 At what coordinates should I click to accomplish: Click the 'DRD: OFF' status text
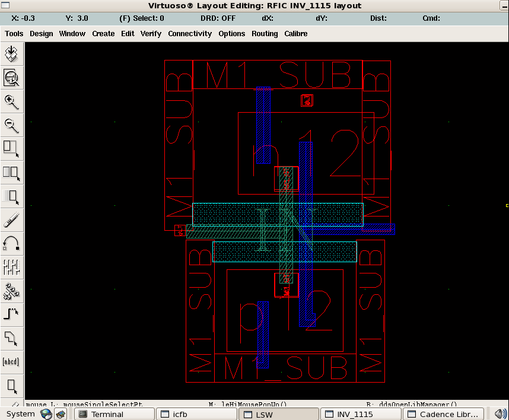tap(218, 18)
